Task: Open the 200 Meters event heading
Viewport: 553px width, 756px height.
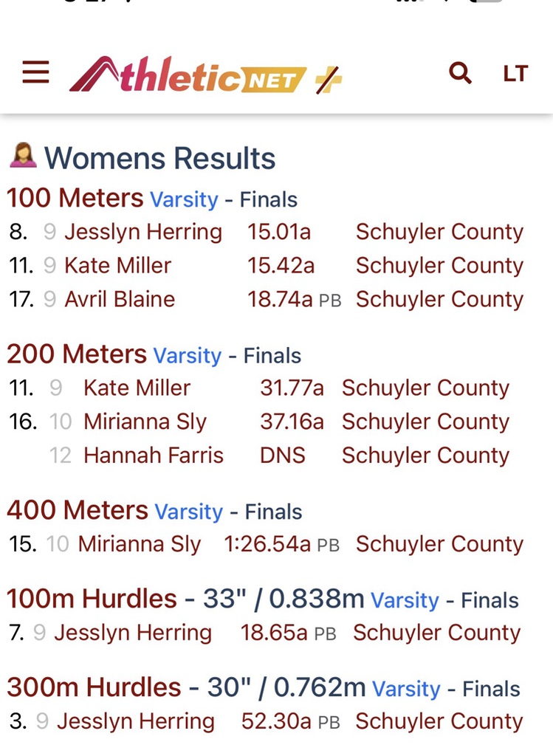Action: pos(77,354)
